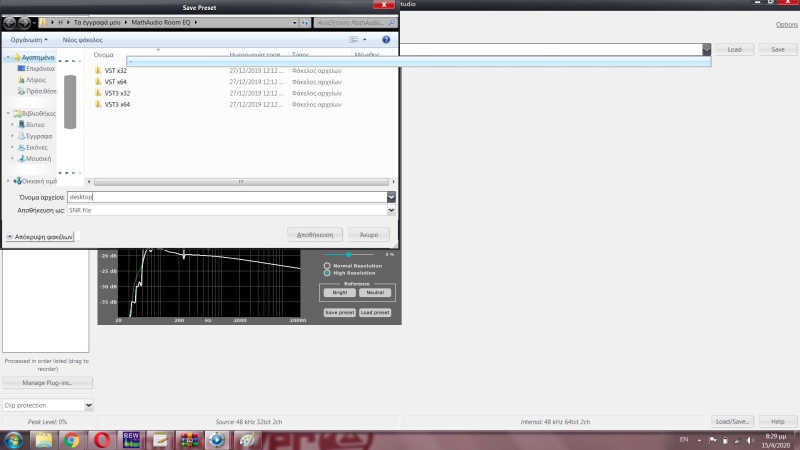Click Νέος φάκελος in the toolbar

(x=82, y=39)
